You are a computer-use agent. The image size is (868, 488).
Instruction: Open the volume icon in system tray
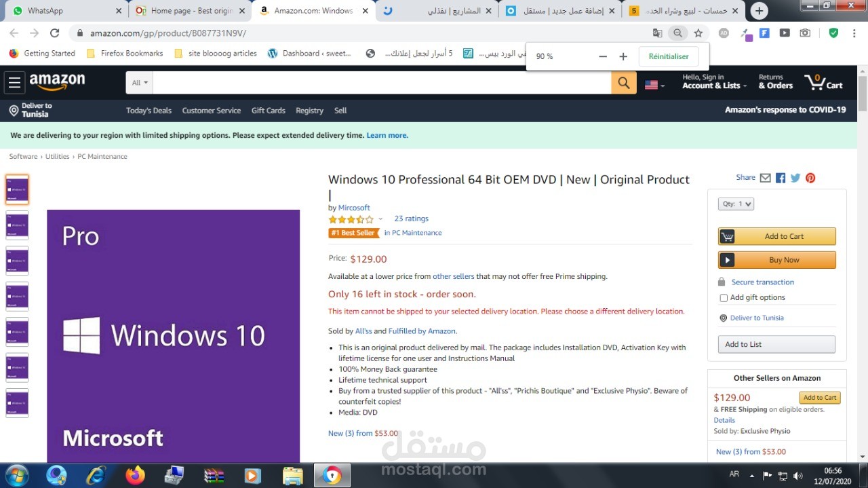point(798,476)
